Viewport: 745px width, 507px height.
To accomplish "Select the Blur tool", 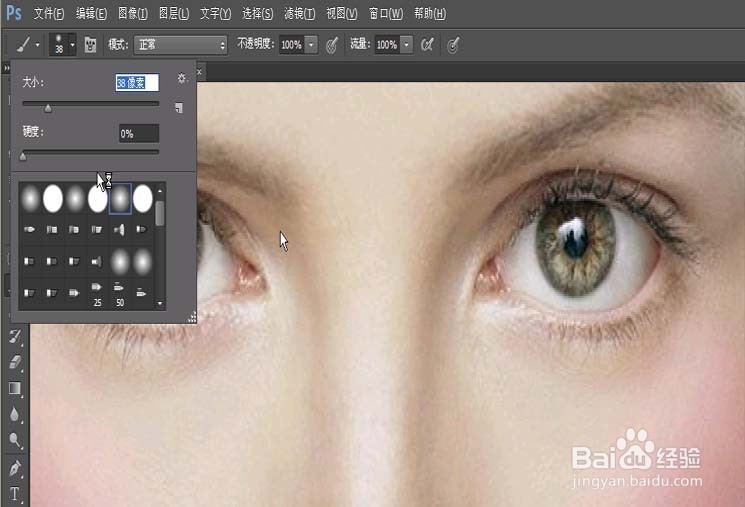I will click(x=15, y=414).
